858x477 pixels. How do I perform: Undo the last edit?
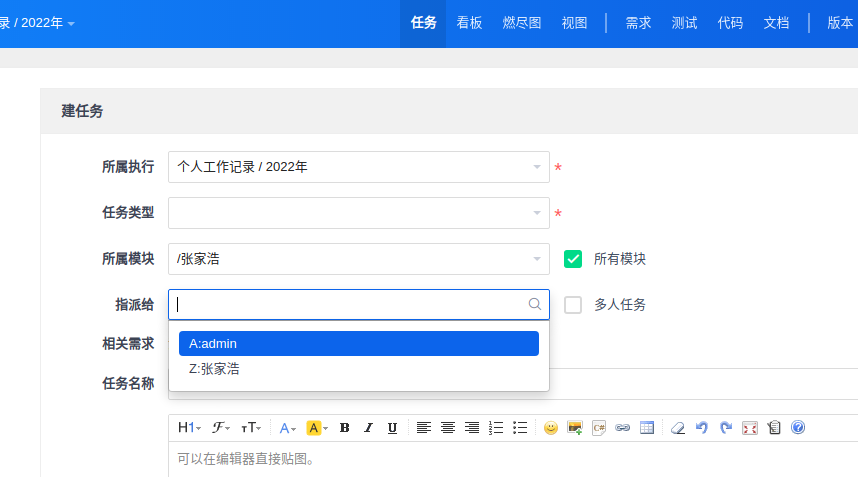pos(702,428)
